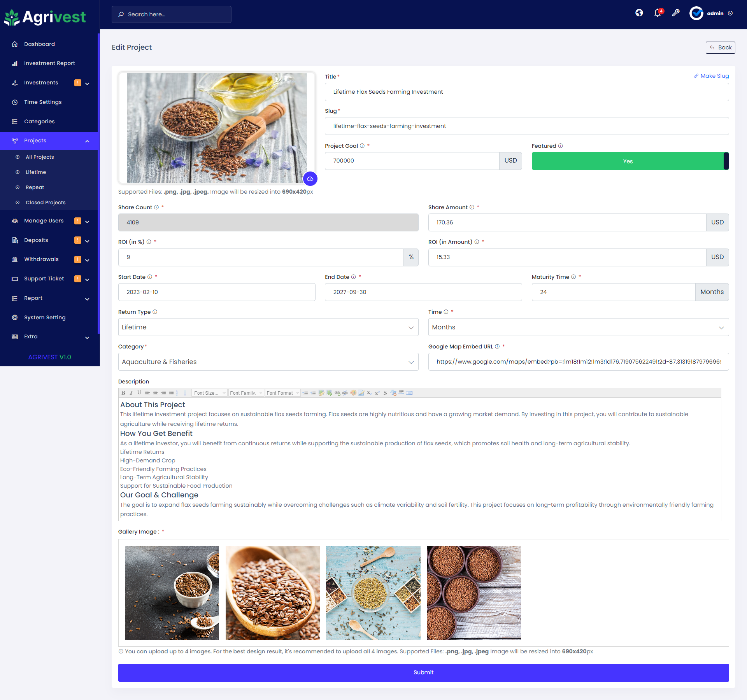Click the wrench icon in header
The image size is (747, 700).
tap(676, 13)
